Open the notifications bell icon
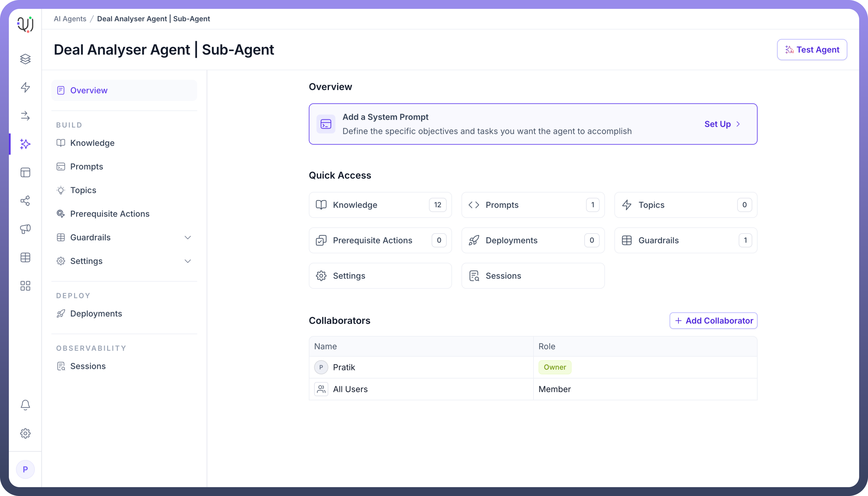This screenshot has width=868, height=496. [25, 405]
